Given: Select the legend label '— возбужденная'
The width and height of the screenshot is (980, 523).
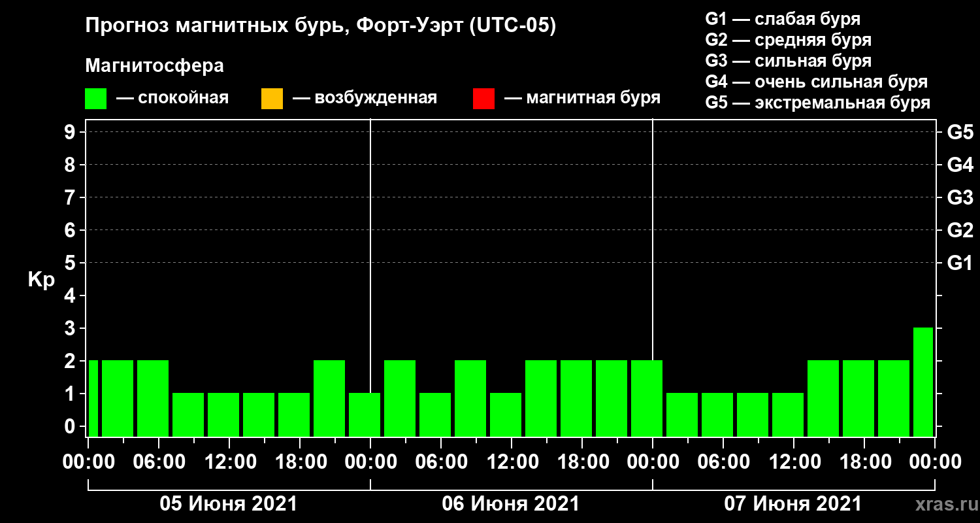Looking at the screenshot, I should click(x=365, y=98).
